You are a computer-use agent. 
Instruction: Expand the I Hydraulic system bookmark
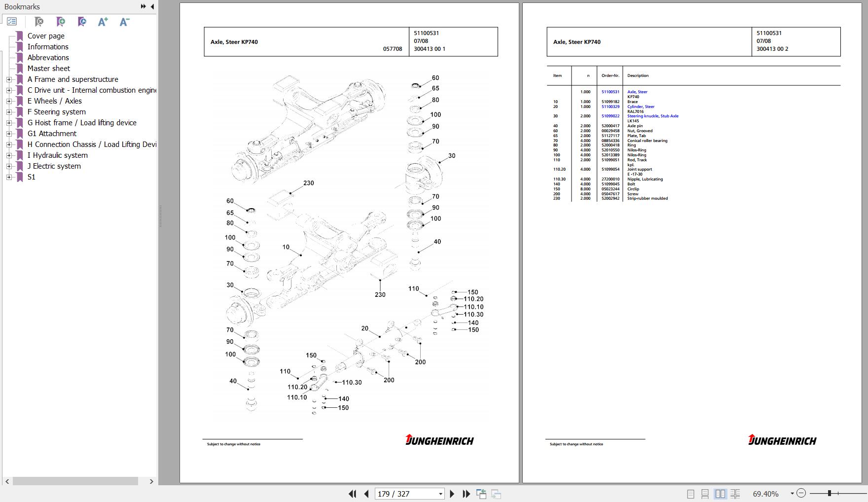pyautogui.click(x=9, y=155)
